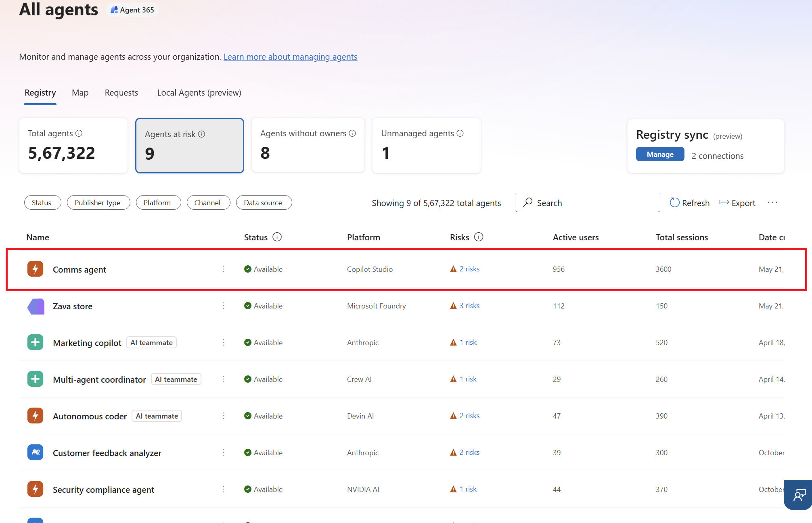Click the Customer feedback analyzer blue icon

[x=36, y=452]
